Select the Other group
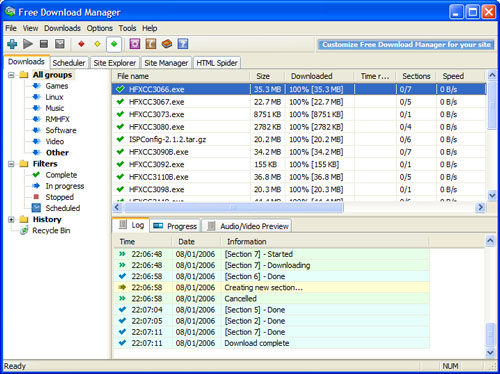The height and width of the screenshot is (374, 500). (x=57, y=153)
